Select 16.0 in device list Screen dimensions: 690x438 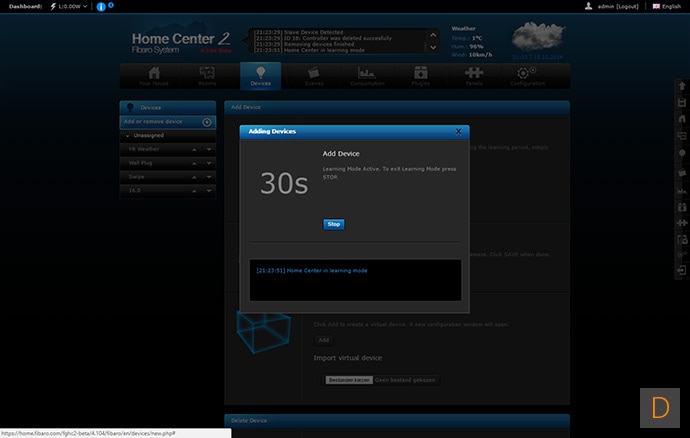(135, 191)
